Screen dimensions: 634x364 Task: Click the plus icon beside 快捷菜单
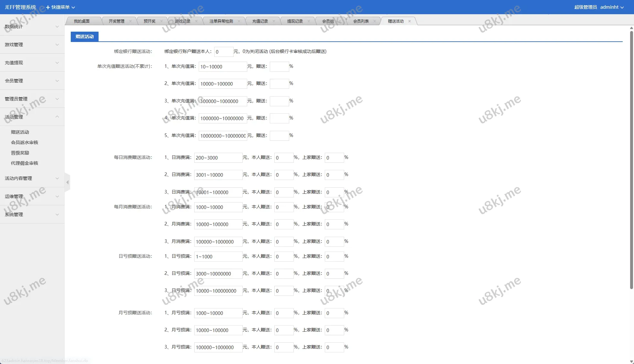[48, 7]
